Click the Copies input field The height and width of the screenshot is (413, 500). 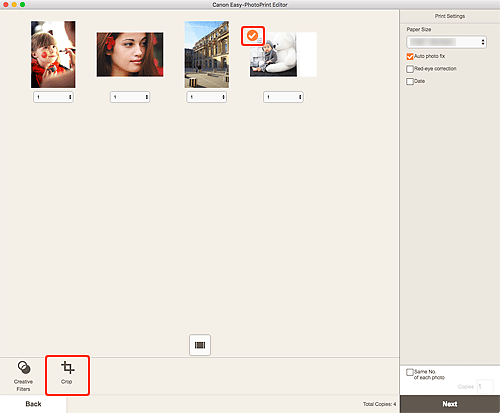coord(485,387)
